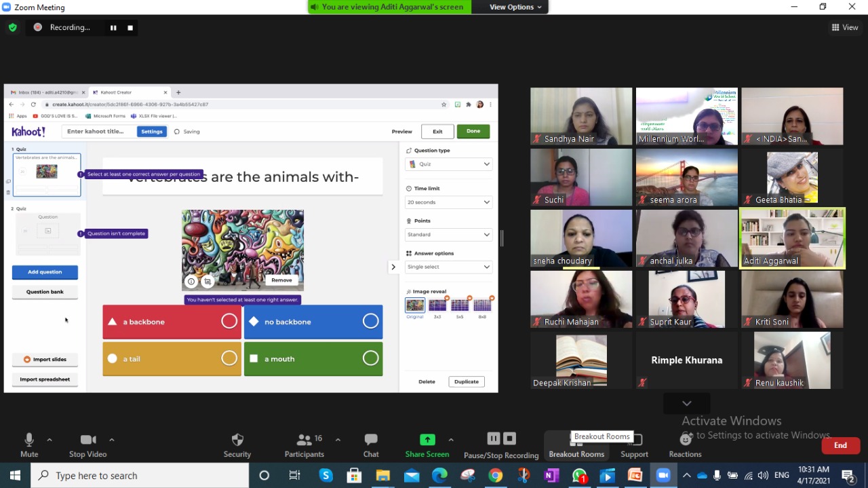The height and width of the screenshot is (488, 868).
Task: Click the image info icon on the picture
Action: (x=191, y=281)
